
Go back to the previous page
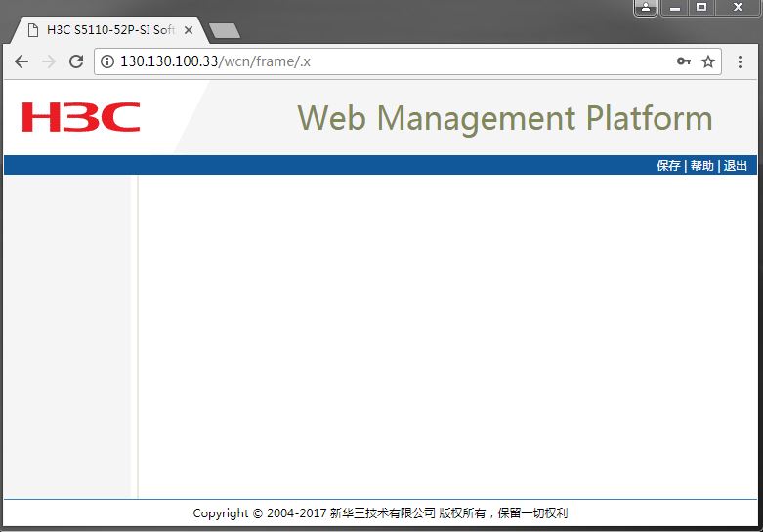pyautogui.click(x=21, y=61)
